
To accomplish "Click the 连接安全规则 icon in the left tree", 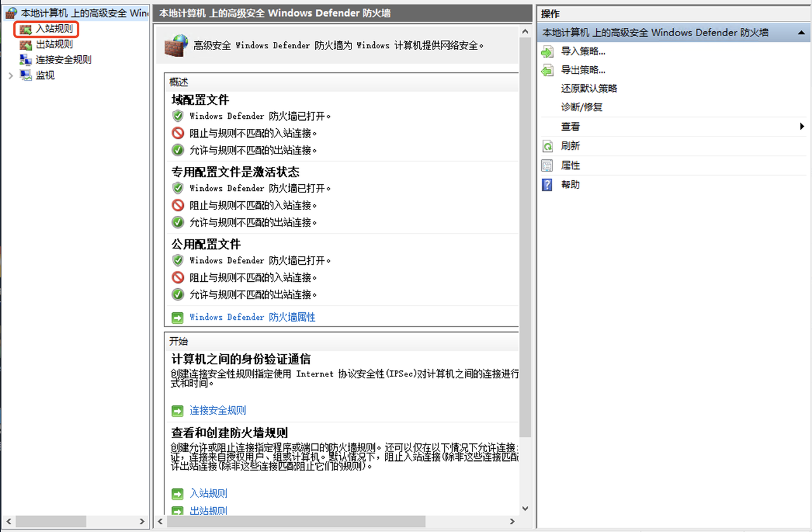I will [25, 60].
